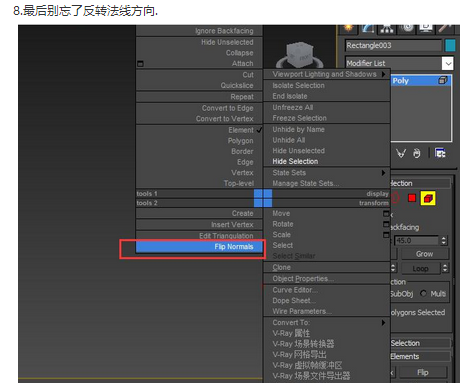466x383 pixels.
Task: Open the Scale transform settings box
Action: click(x=386, y=235)
